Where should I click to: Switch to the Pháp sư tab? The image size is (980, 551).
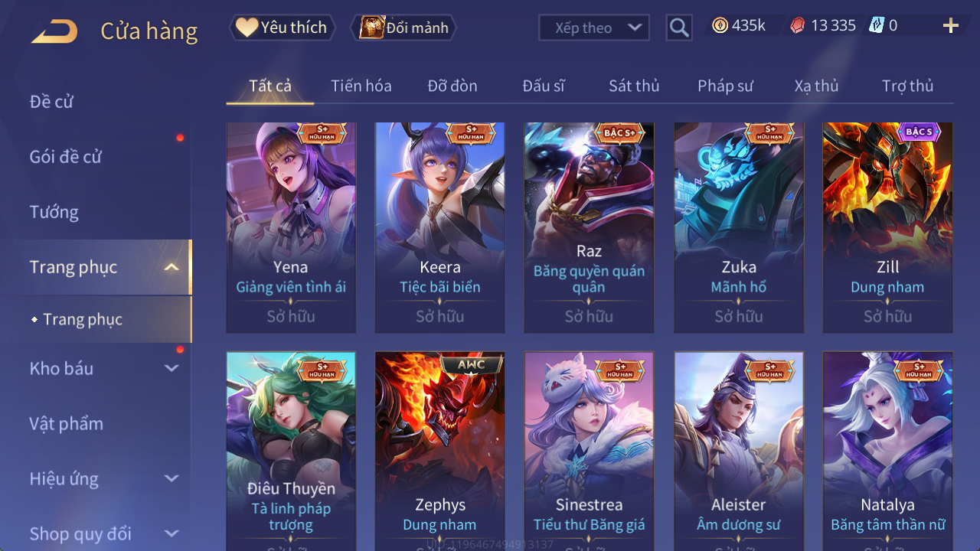(x=725, y=86)
